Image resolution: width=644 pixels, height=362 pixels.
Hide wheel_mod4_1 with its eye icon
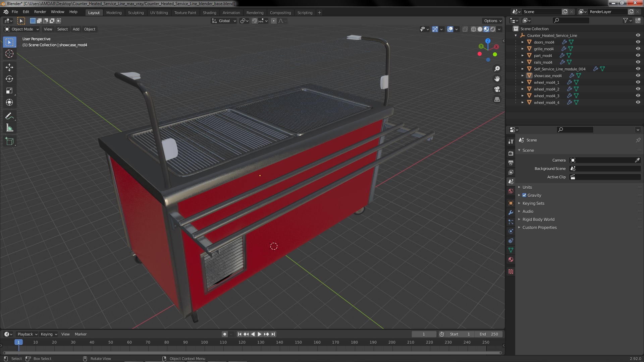tap(638, 82)
